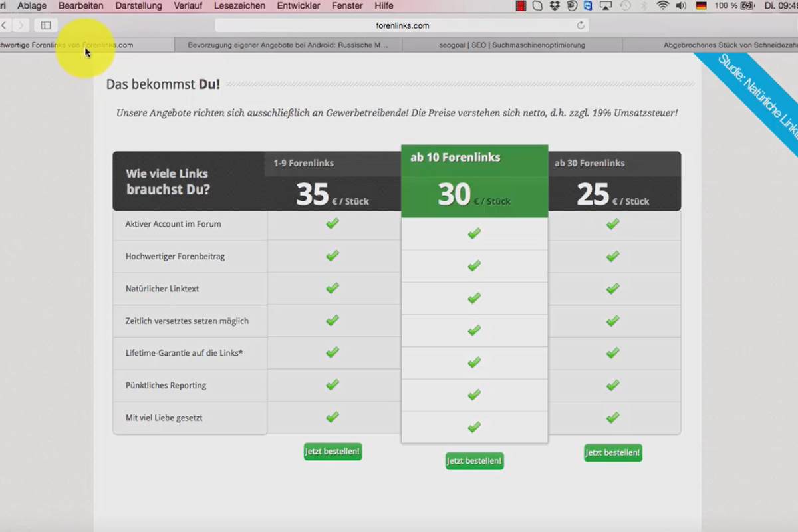Go forward with the next-page arrow
This screenshot has height=532, width=798.
click(21, 25)
